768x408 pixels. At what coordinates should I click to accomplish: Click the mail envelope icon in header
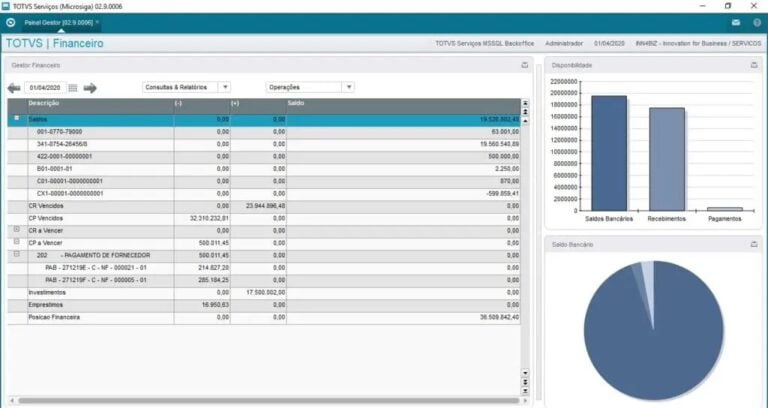click(x=735, y=21)
